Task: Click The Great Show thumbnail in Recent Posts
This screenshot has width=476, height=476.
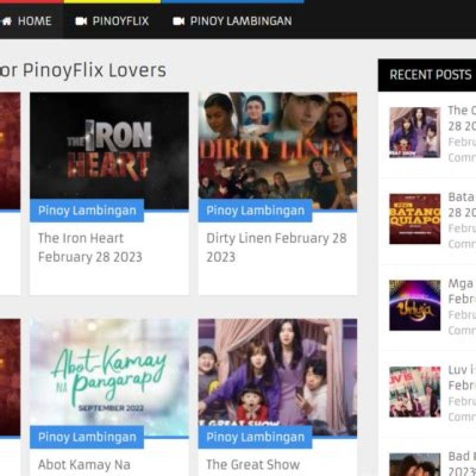Action: coord(415,132)
